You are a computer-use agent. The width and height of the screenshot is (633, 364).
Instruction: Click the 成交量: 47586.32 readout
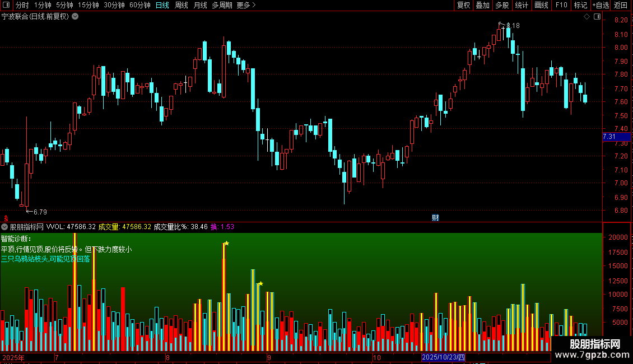click(125, 227)
